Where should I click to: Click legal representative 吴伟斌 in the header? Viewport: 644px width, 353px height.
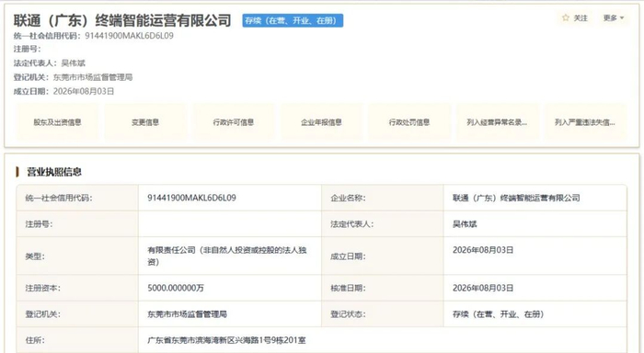(73, 63)
